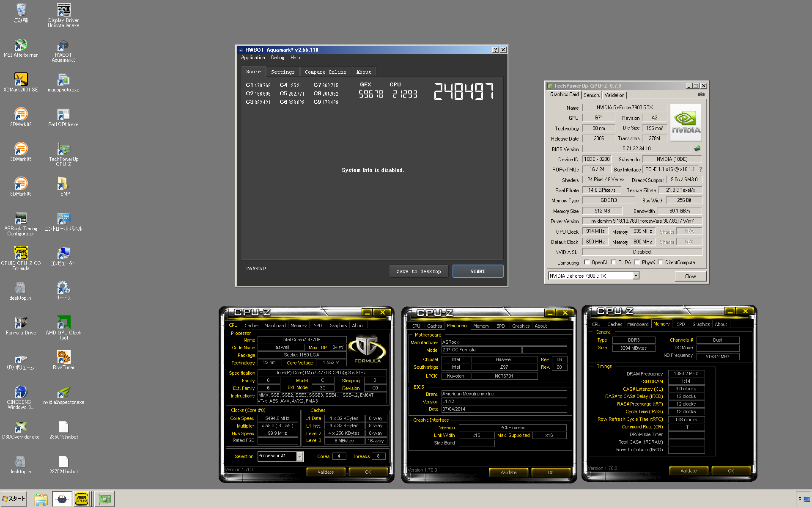The height and width of the screenshot is (508, 812).
Task: Show hidden tray icons arrow
Action: [800, 499]
